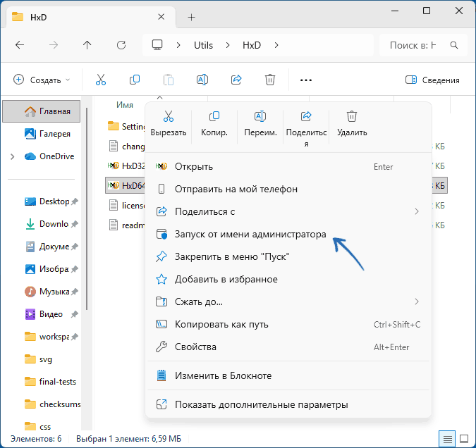Choose Отправить на мой телефон

pyautogui.click(x=288, y=189)
